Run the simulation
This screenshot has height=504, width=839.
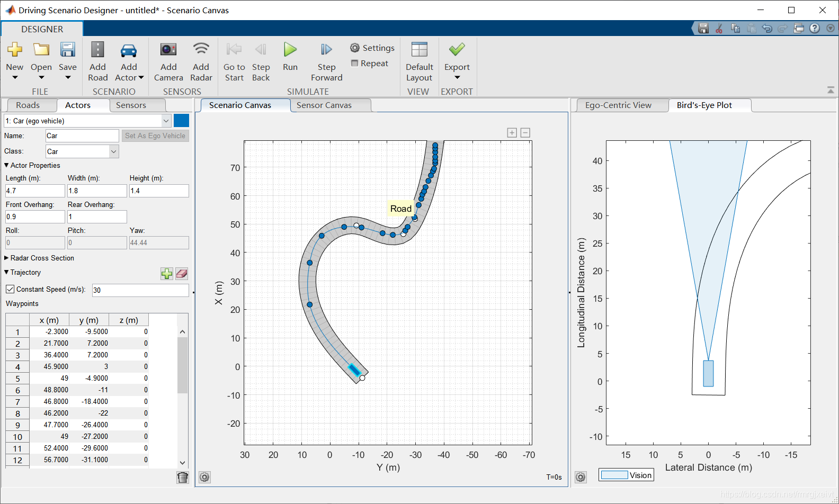(290, 56)
